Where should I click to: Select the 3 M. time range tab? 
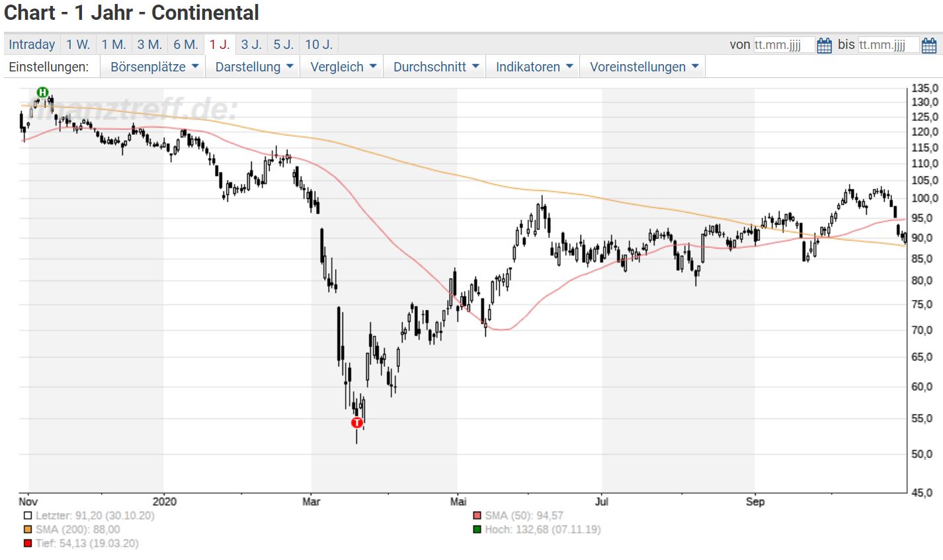(x=149, y=44)
